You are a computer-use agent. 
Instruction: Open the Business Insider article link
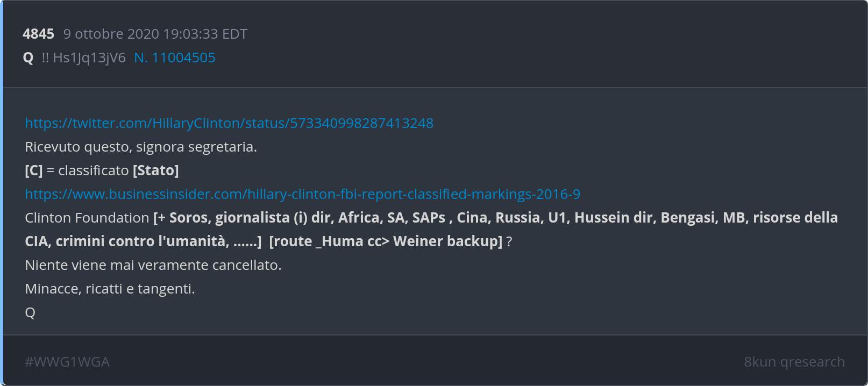tap(302, 194)
